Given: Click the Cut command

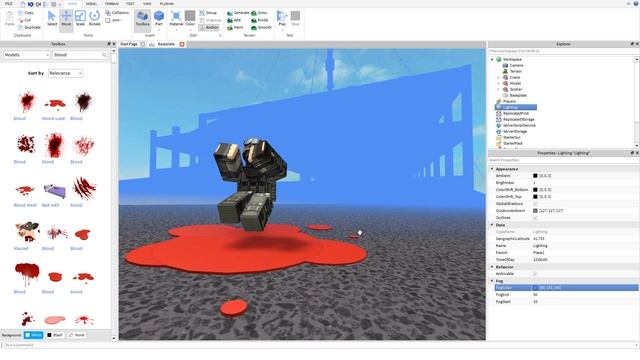Looking at the screenshot, I should click(25, 20).
